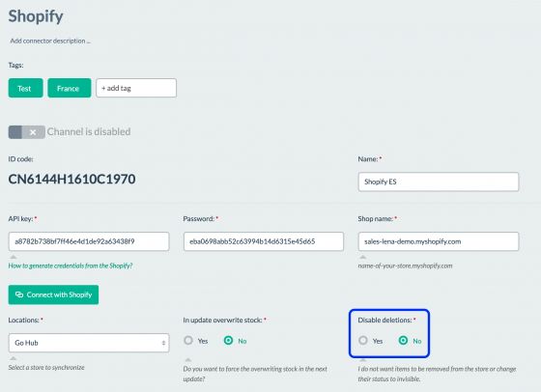541x392 pixels.
Task: Select No for In update overwrite stock
Action: [228, 341]
